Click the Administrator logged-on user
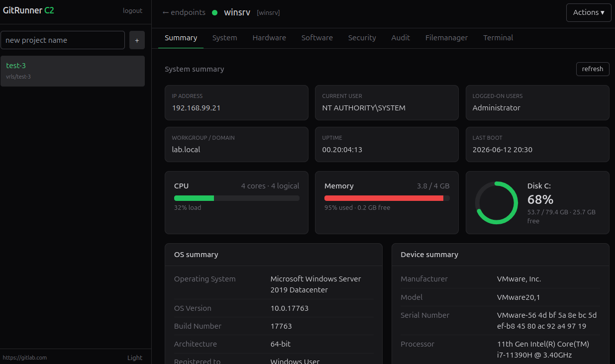 pyautogui.click(x=496, y=108)
